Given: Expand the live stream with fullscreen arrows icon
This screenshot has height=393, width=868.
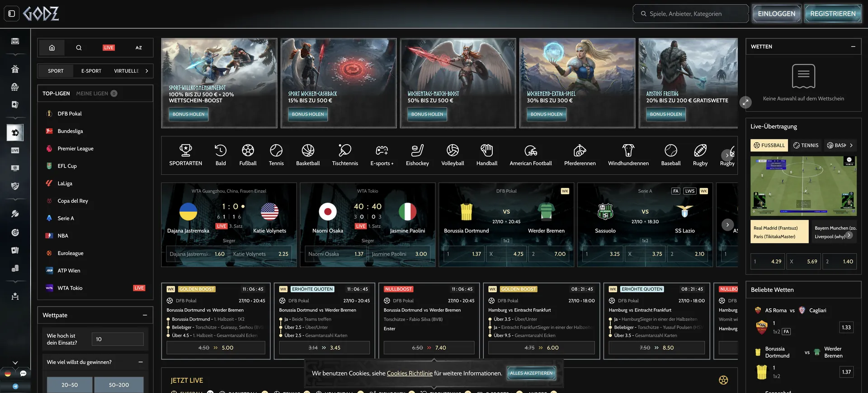Looking at the screenshot, I should (x=745, y=102).
